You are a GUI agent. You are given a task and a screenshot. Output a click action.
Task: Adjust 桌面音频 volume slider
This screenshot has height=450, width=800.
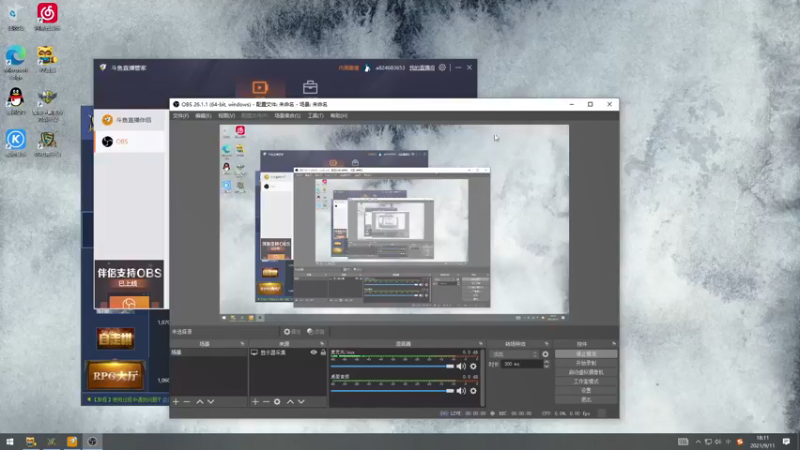pos(392,391)
